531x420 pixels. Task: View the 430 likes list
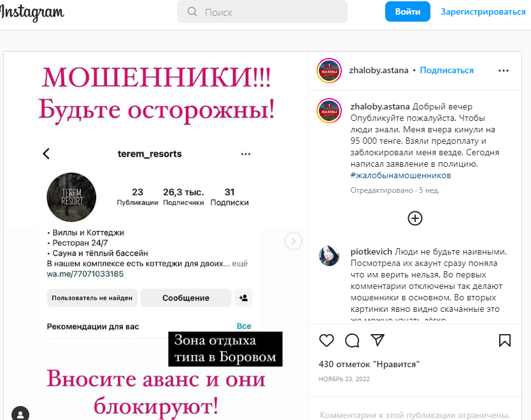(369, 364)
